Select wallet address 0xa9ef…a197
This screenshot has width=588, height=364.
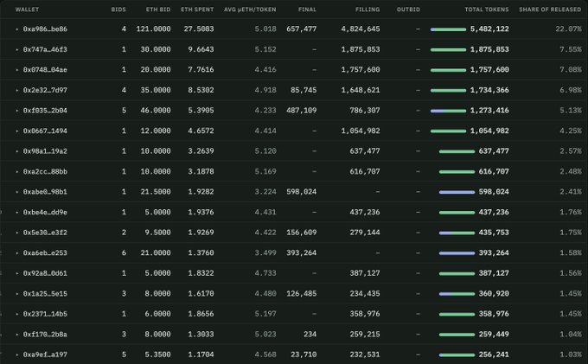45,354
